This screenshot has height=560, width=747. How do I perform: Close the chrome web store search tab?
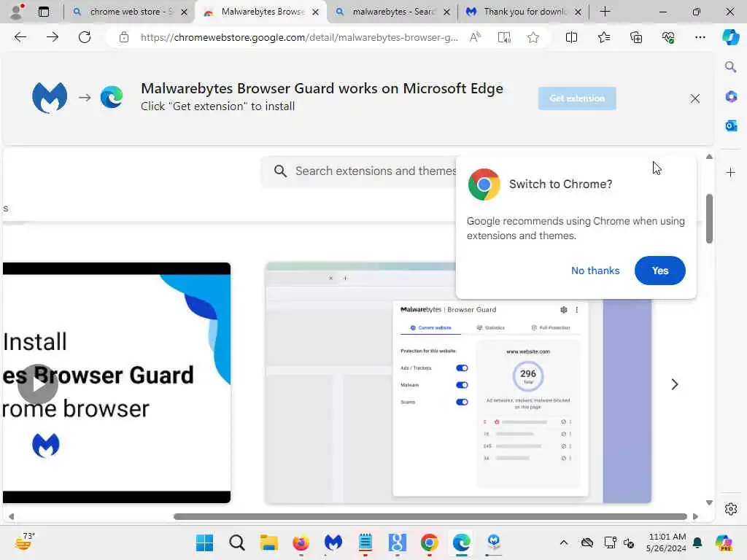coord(184,12)
